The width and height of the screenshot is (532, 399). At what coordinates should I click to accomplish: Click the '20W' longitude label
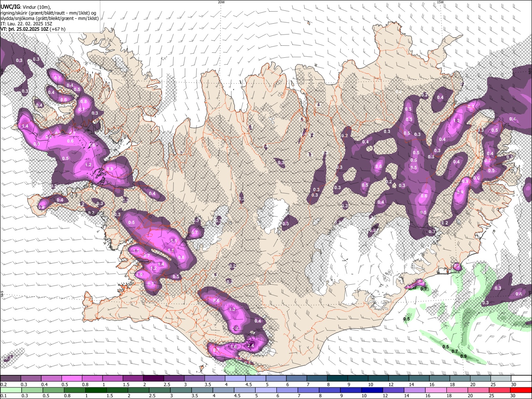(x=221, y=2)
